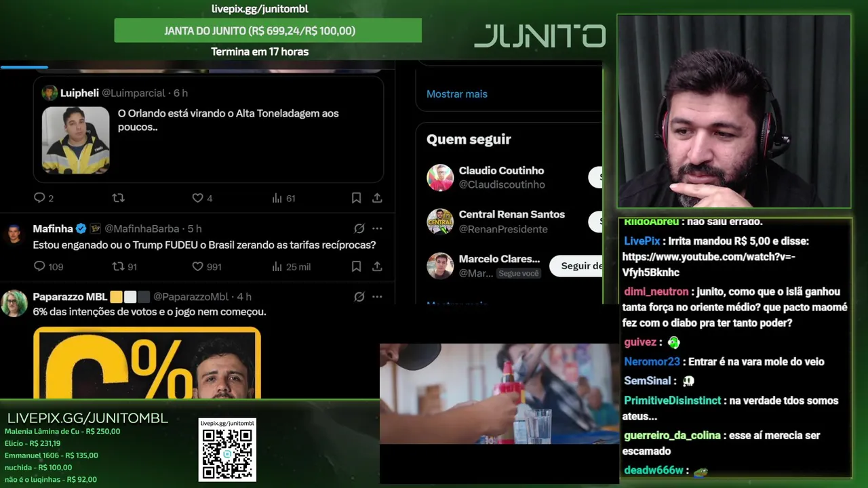Follow back Marcelo Clares with Seguir button
Viewport: 868px width, 488px height.
pos(576,266)
